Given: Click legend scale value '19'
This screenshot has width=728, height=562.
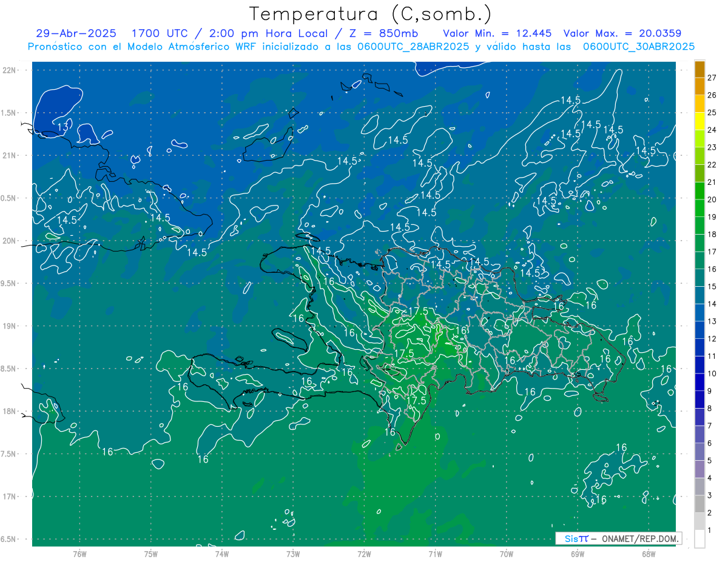Looking at the screenshot, I should [x=712, y=217].
